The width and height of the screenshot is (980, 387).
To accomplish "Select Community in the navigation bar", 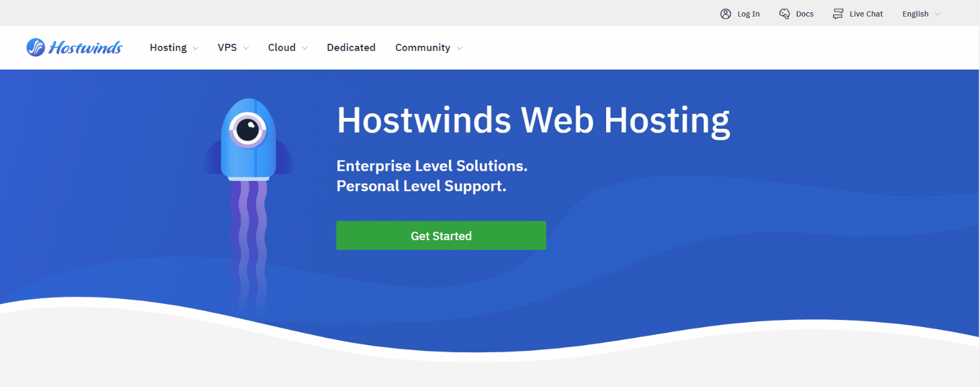I will click(423, 48).
